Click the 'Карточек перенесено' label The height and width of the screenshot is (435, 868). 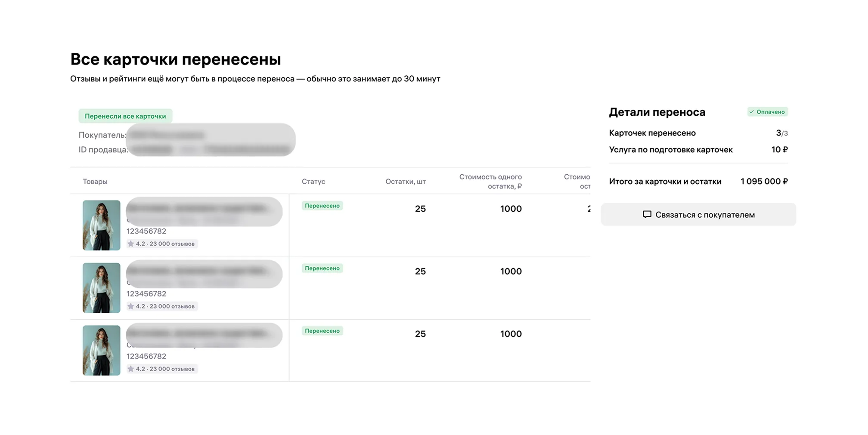click(x=652, y=133)
